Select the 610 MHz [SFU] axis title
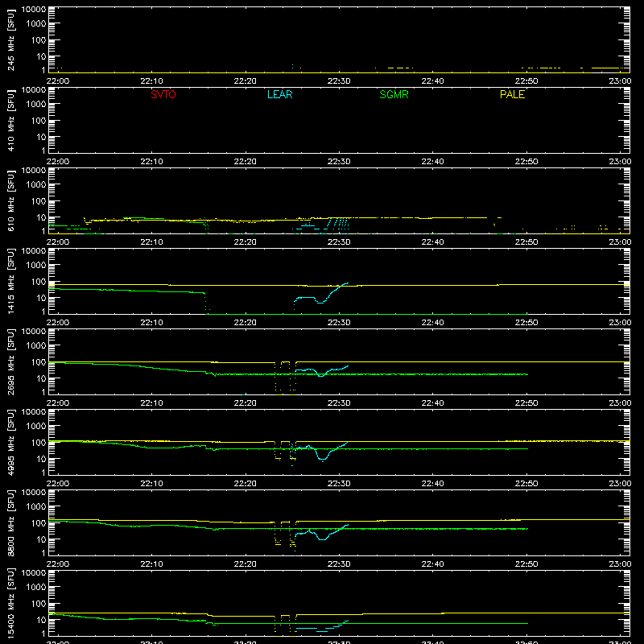The height and width of the screenshot is (644, 644). pos(11,200)
